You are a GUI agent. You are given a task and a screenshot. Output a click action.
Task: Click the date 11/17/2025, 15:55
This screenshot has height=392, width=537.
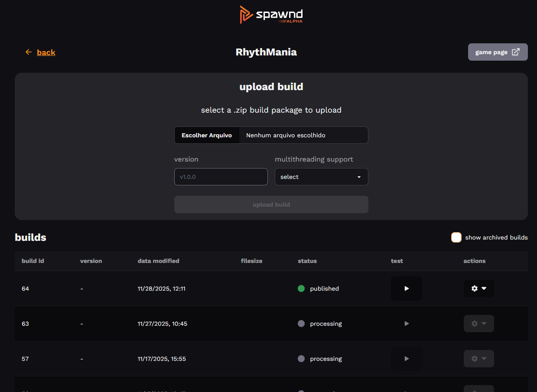162,359
